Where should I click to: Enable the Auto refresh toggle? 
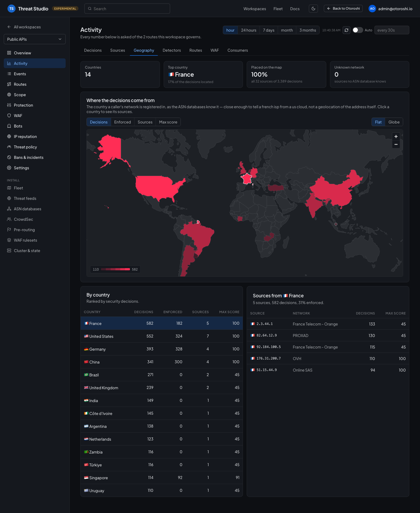pos(358,30)
